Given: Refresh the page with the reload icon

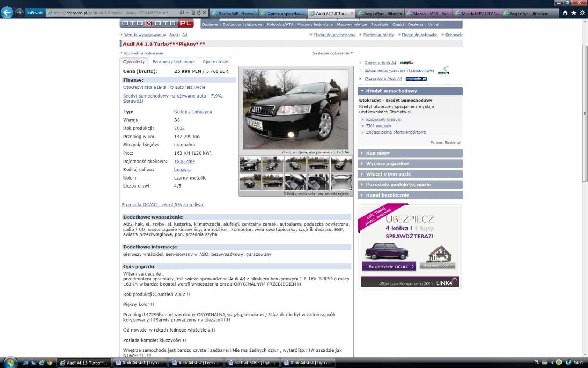Looking at the screenshot, I should 199,13.
